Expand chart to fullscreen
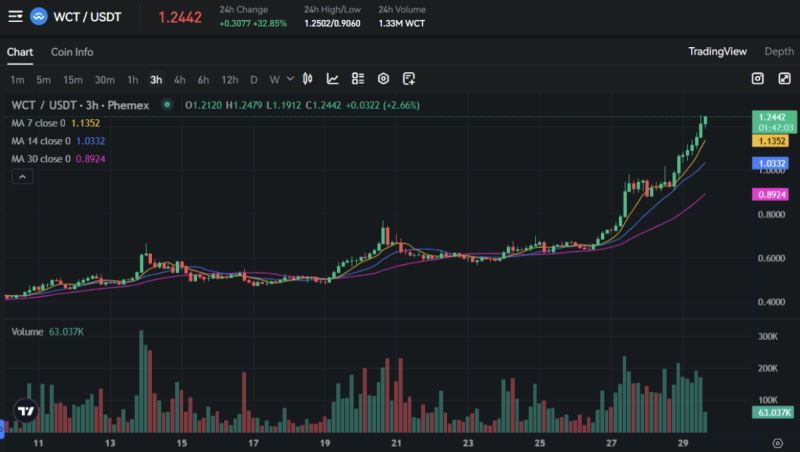This screenshot has height=452, width=800. [782, 79]
